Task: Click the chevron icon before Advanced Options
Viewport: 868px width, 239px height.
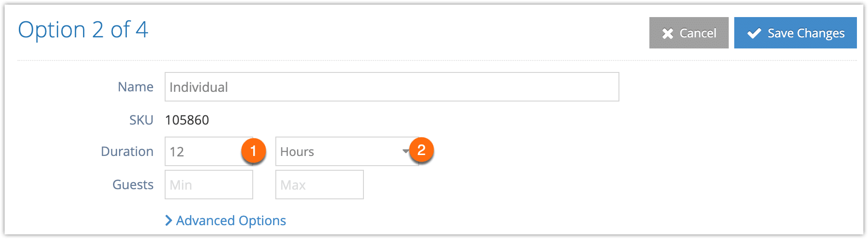Action: coord(168,221)
